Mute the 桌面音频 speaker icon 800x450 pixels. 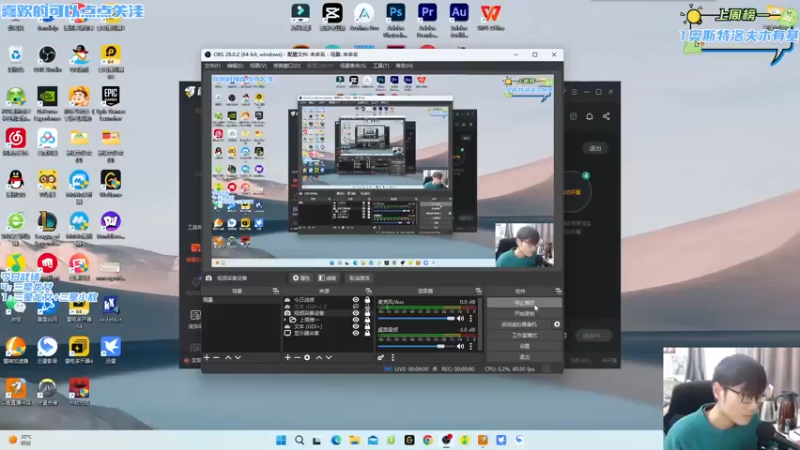click(461, 346)
